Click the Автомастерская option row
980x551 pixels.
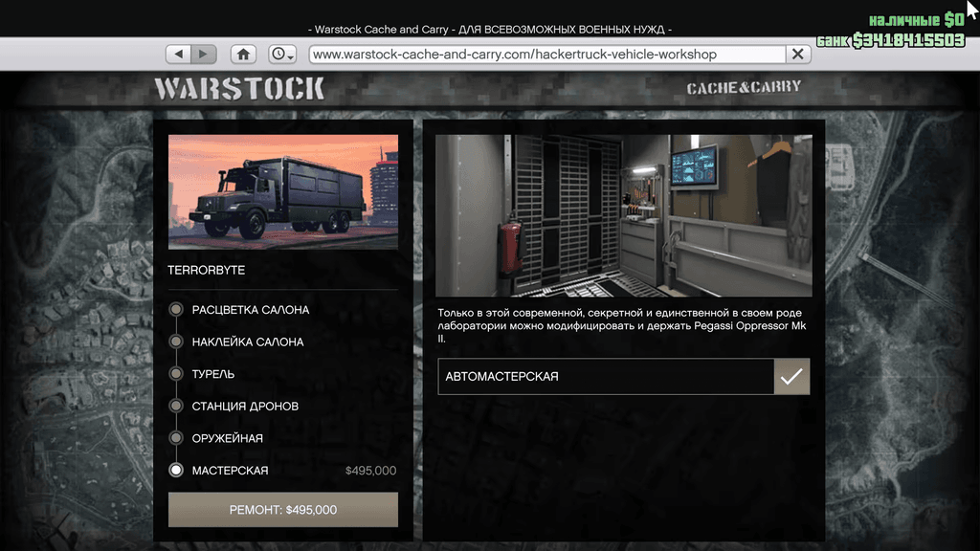click(624, 377)
